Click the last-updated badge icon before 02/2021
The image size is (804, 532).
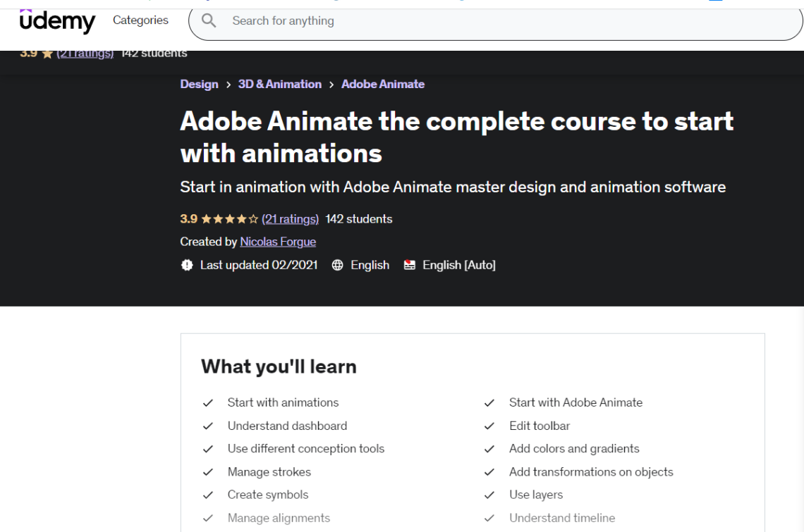click(186, 265)
